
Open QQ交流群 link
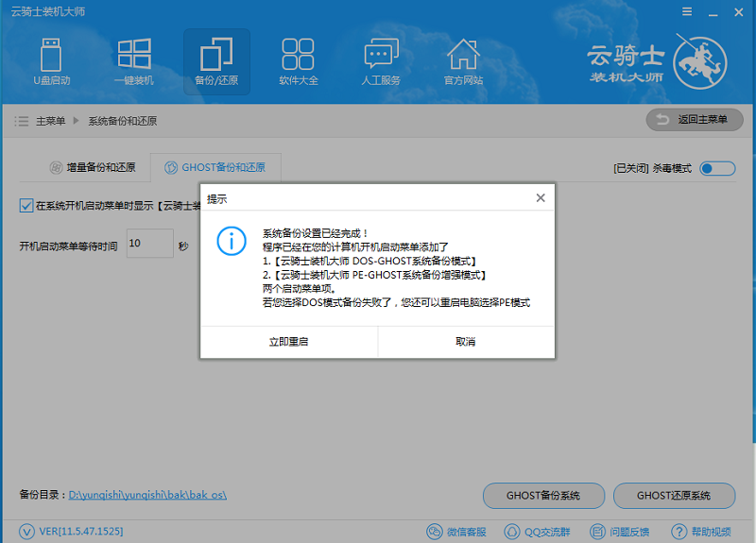tap(537, 532)
